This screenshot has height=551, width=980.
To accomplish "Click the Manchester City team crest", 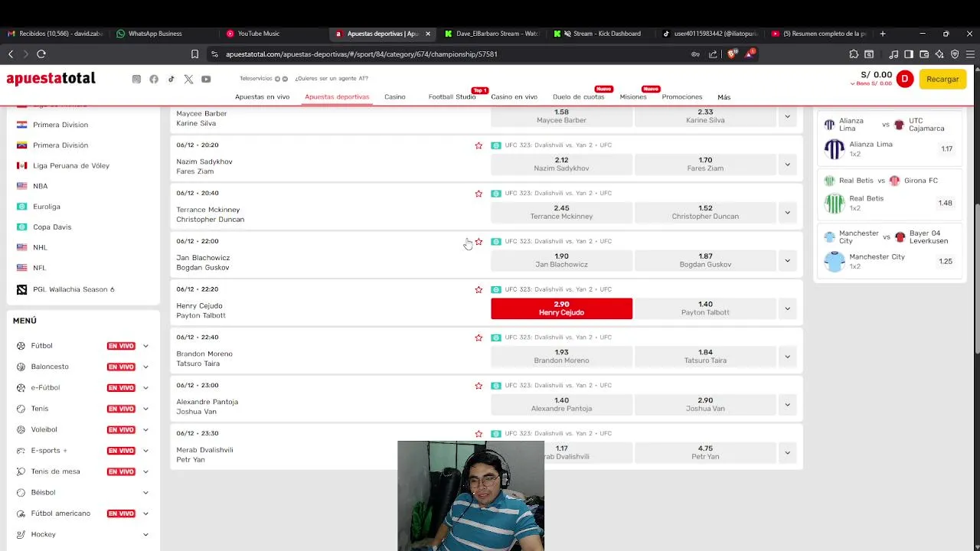I will tap(835, 261).
